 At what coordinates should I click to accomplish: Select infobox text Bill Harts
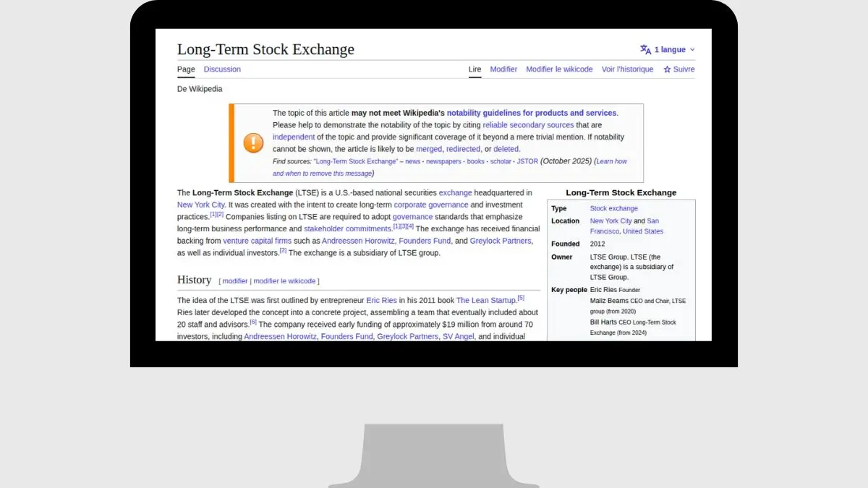click(603, 322)
